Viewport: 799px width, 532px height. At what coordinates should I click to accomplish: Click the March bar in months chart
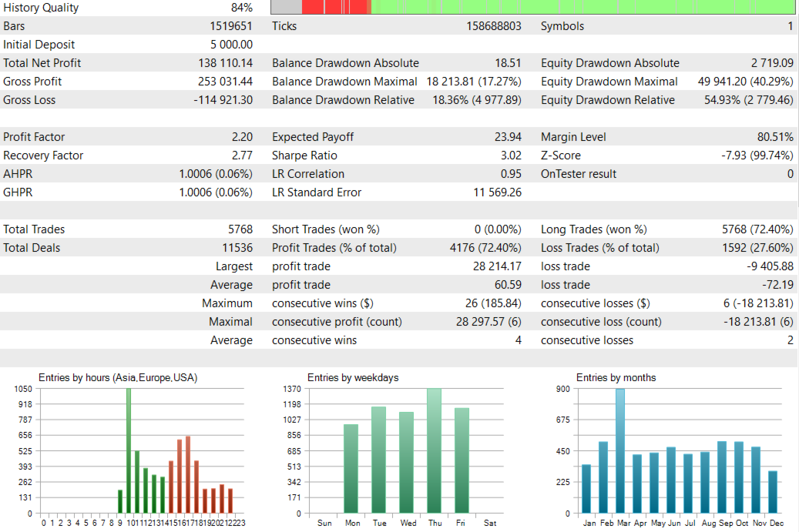click(620, 451)
